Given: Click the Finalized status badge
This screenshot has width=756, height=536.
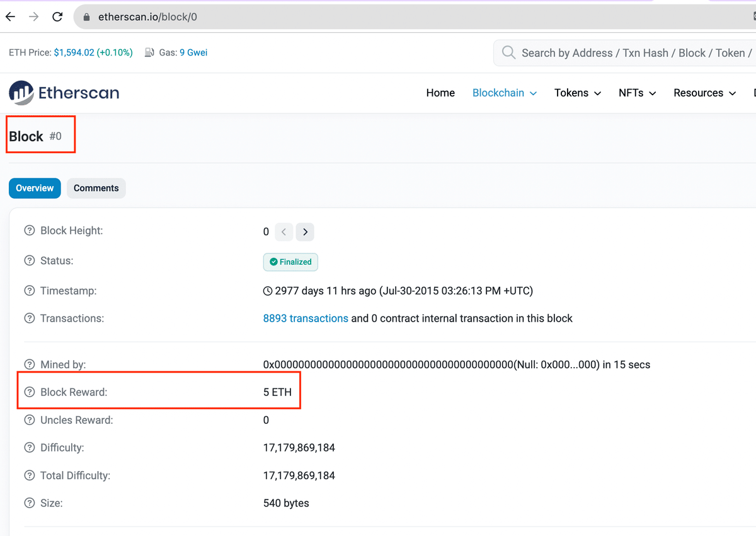Looking at the screenshot, I should click(x=290, y=262).
